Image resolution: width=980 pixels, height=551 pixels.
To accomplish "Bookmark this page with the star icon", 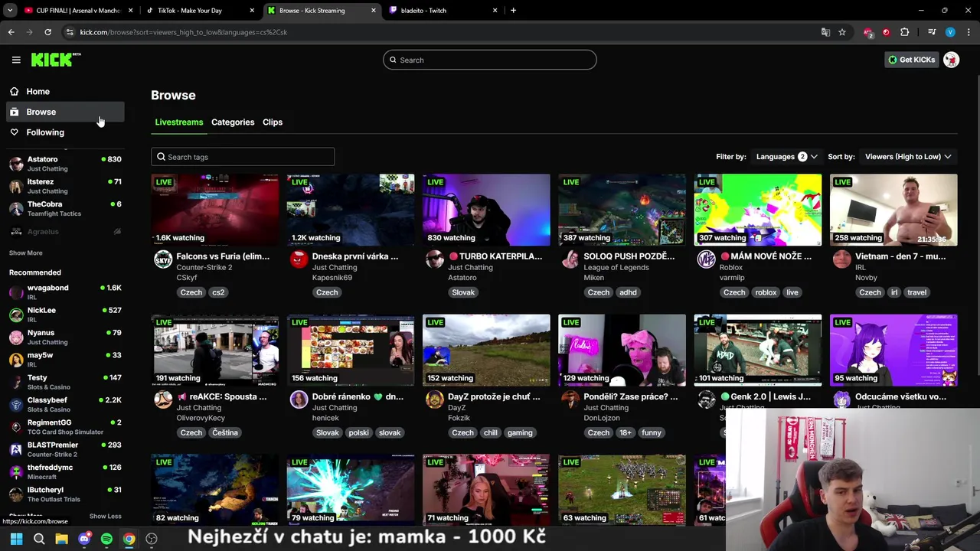I will 842,32.
